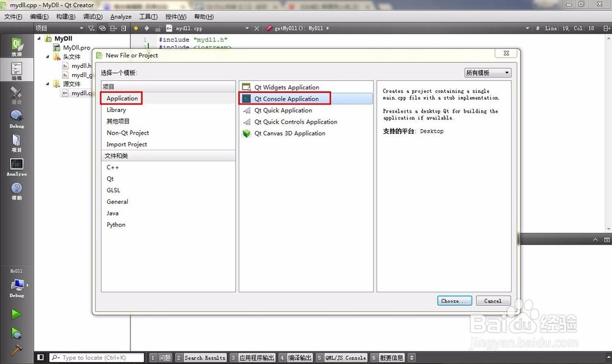Open the Welcome mode in sidebar
This screenshot has height=364, width=612.
point(17,46)
